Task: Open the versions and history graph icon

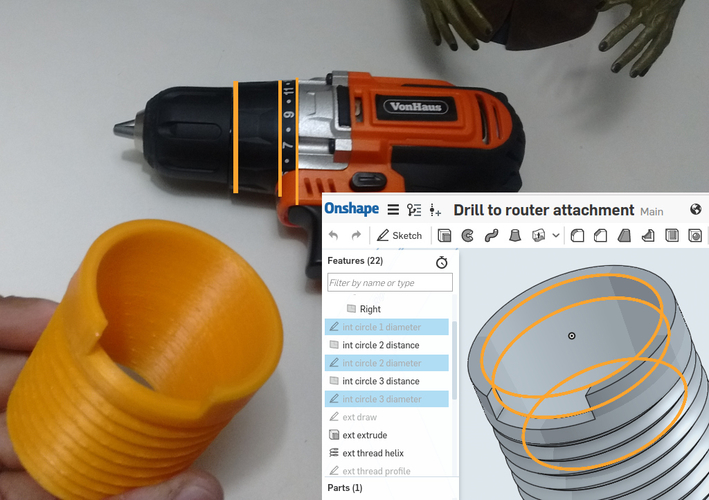Action: click(414, 210)
